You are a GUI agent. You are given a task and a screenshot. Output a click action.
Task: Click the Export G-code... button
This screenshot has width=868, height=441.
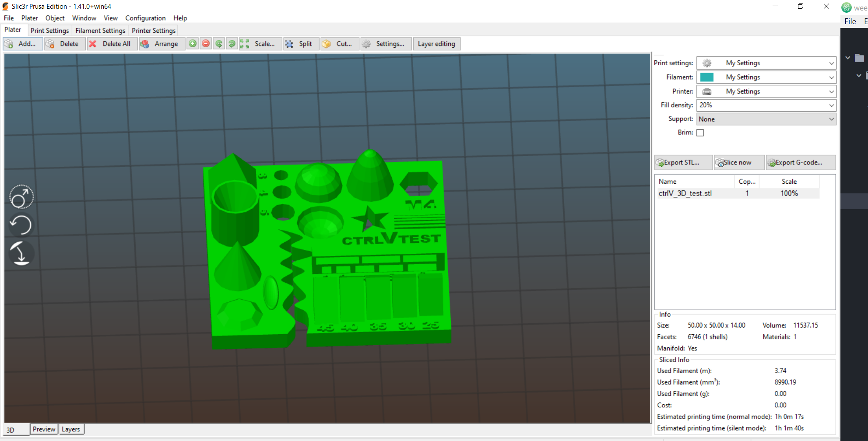click(x=801, y=162)
